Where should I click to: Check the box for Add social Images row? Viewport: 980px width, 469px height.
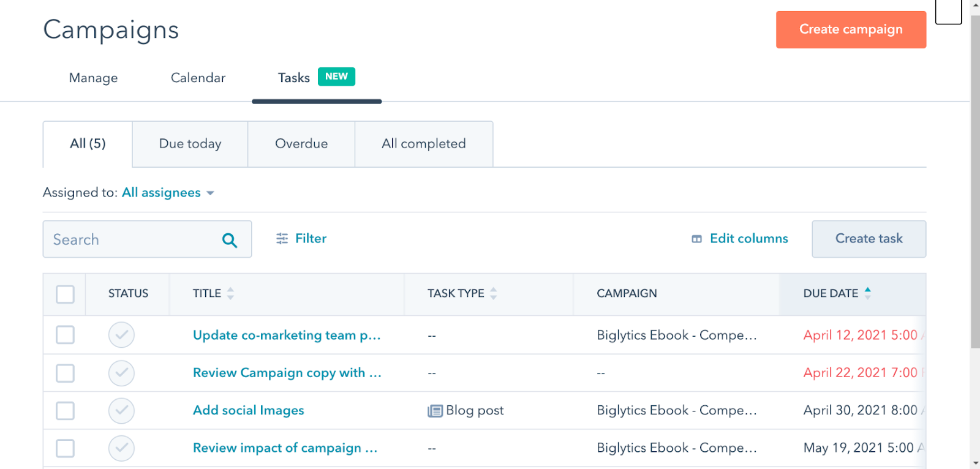point(65,411)
